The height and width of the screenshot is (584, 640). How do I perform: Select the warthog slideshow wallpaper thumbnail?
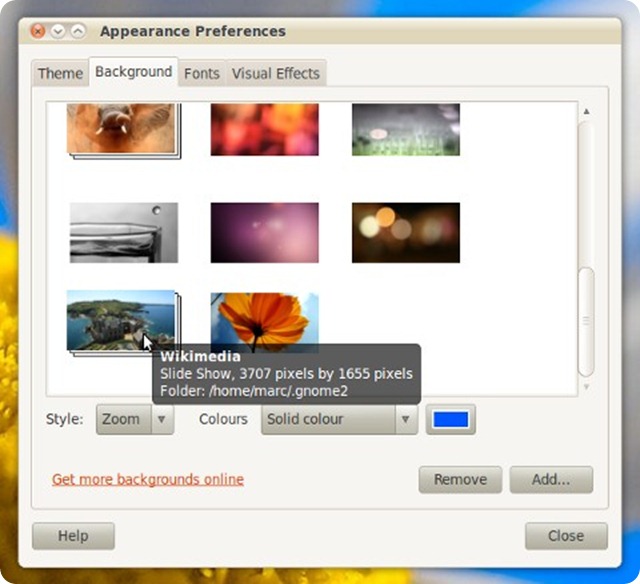[x=123, y=130]
